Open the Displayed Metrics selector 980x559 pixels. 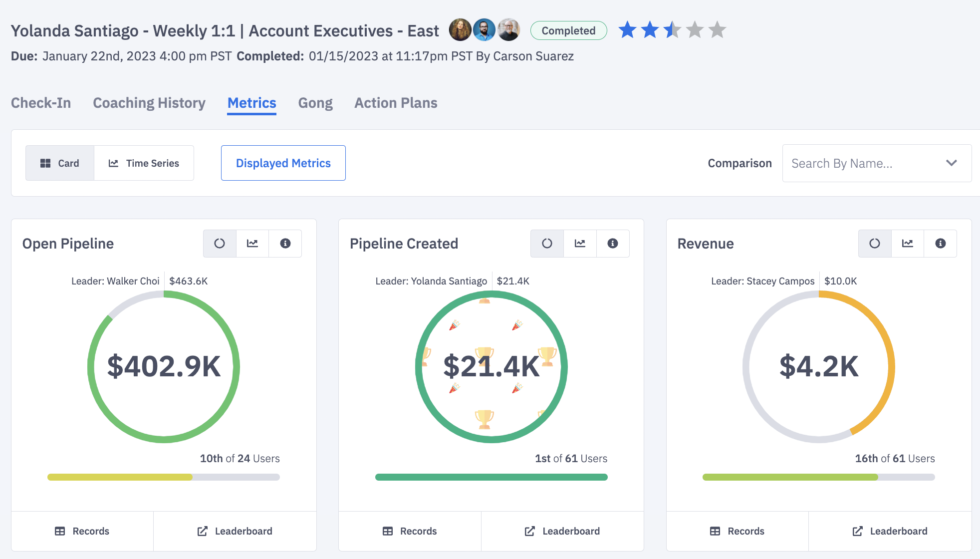click(x=283, y=163)
